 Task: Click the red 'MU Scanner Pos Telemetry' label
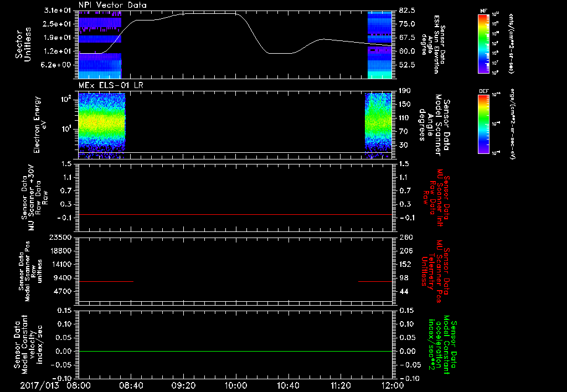click(x=435, y=271)
